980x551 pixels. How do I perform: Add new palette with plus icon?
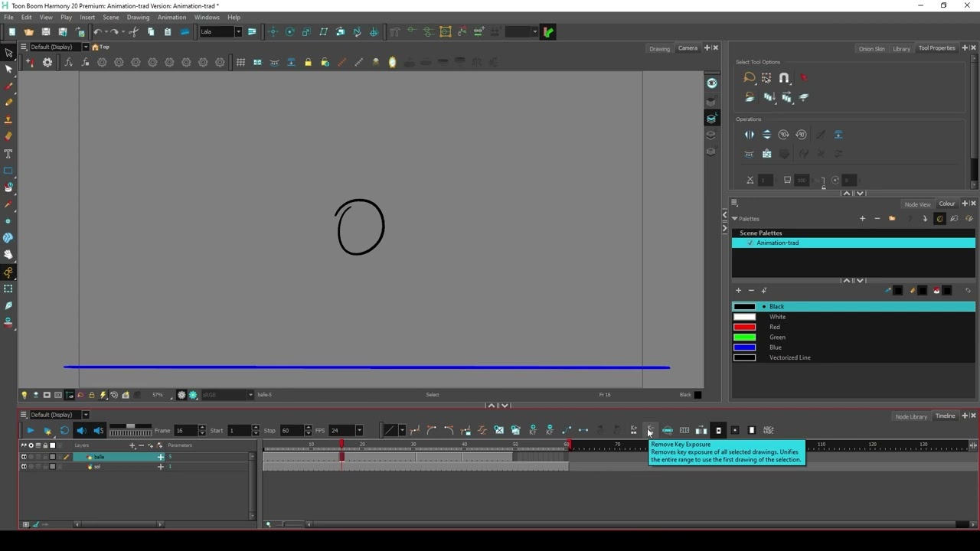(x=862, y=219)
